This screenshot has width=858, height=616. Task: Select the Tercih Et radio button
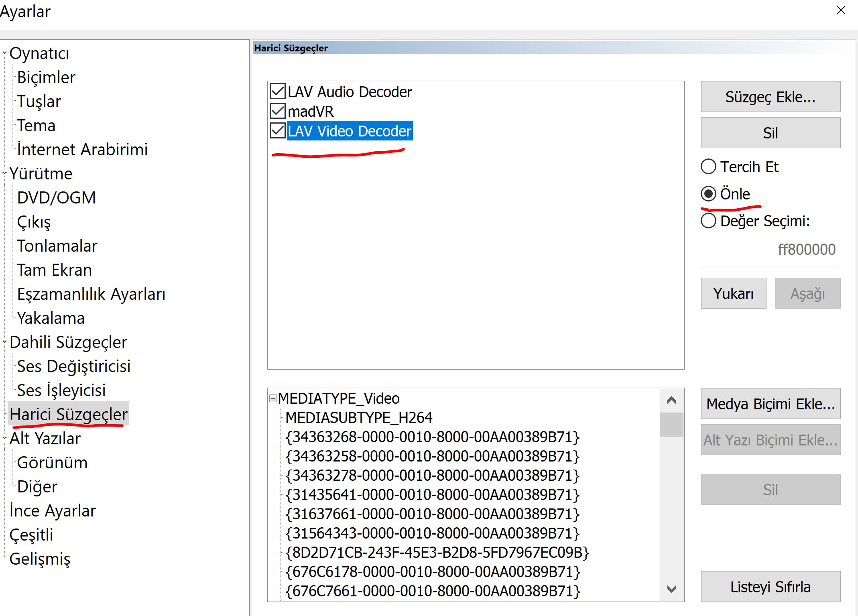coord(708,167)
